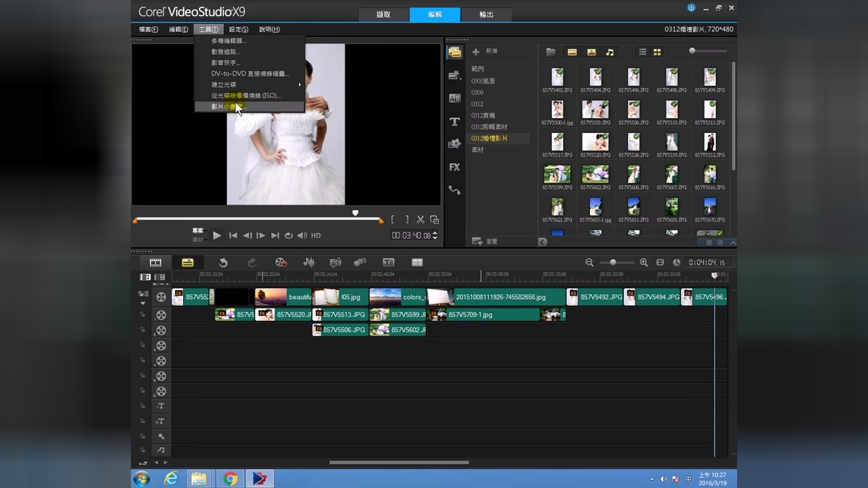Image resolution: width=868 pixels, height=488 pixels.
Task: Select the 0312剪輯素材 library folder
Action: pos(489,127)
